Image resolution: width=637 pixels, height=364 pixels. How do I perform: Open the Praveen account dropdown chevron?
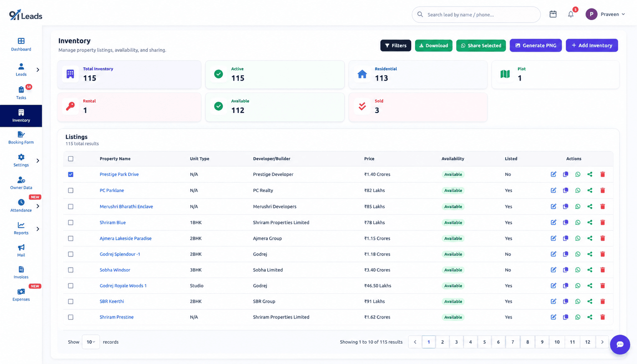pos(623,14)
